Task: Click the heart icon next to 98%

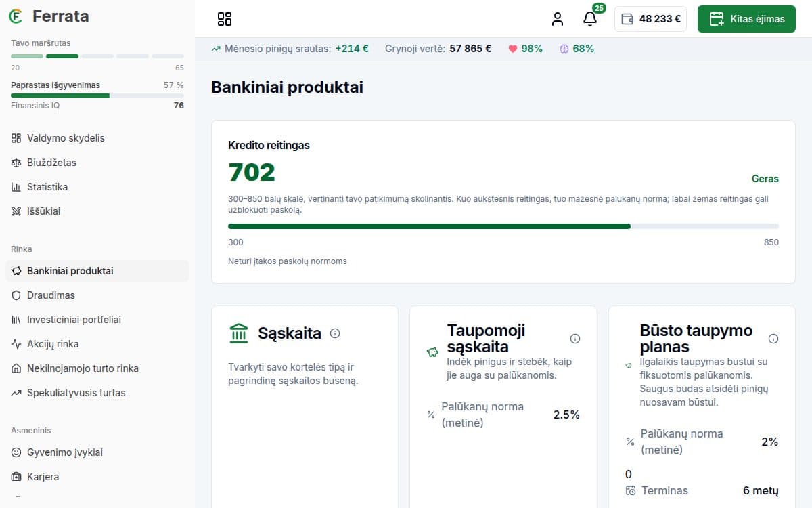Action: [513, 49]
